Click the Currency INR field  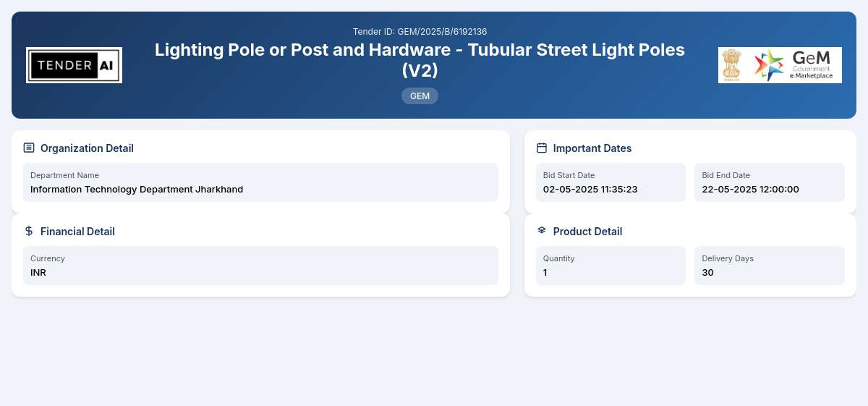point(260,266)
